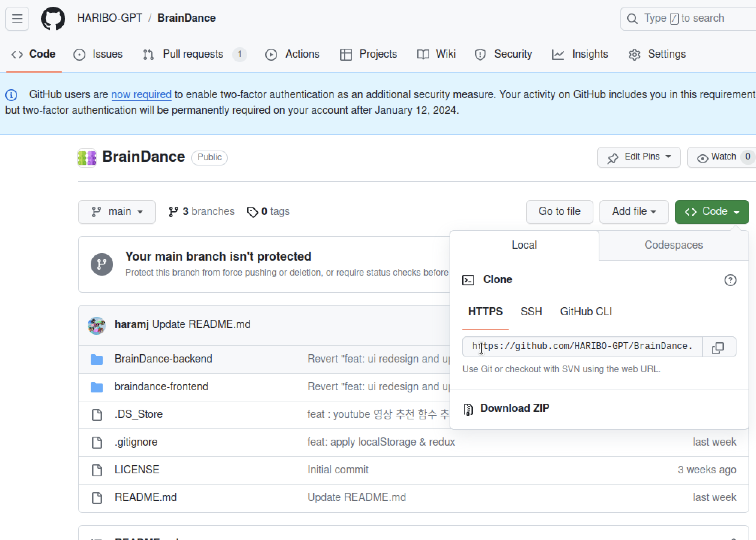Focus the 'Type / to search' box
The height and width of the screenshot is (540, 756).
click(688, 18)
